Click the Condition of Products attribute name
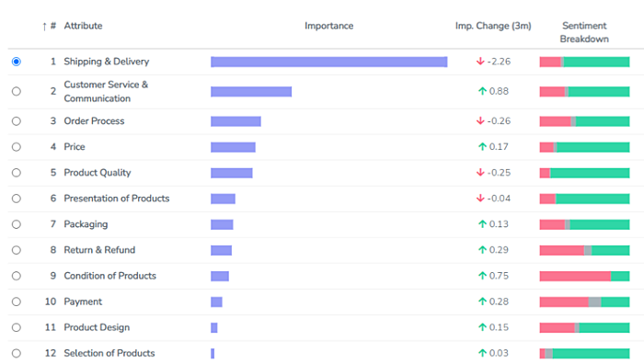Screen dimensions: 644x364 pos(110,276)
